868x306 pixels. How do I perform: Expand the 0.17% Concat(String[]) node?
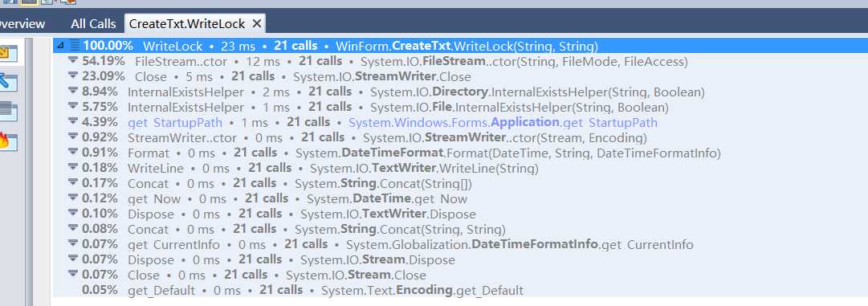(72, 182)
